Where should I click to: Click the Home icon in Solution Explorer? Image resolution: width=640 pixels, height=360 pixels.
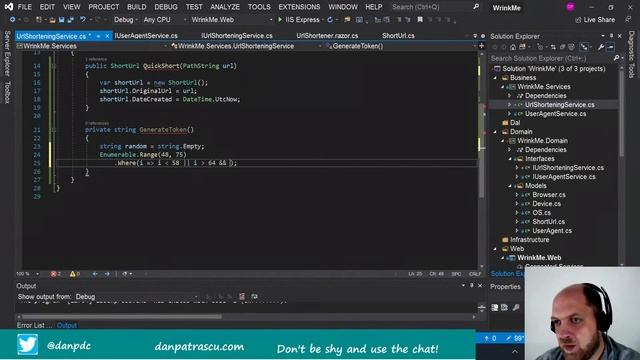click(513, 47)
